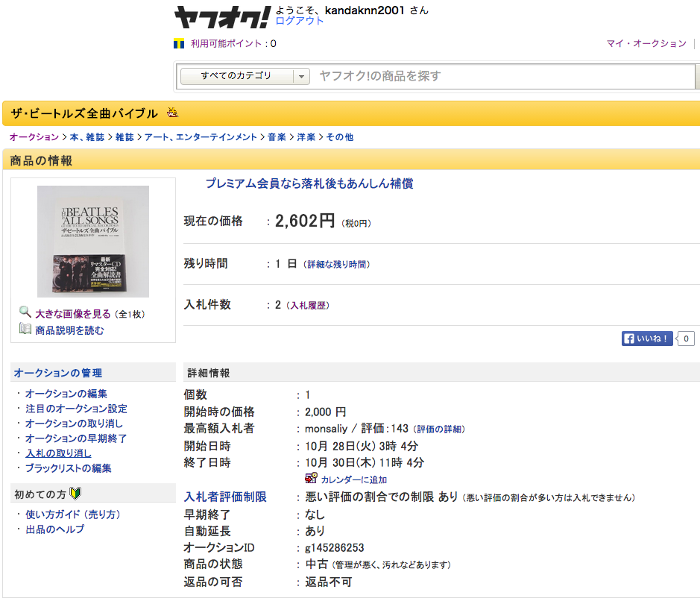Click the 雑誌 breadcrumb link
The image size is (700, 601).
pos(124,137)
